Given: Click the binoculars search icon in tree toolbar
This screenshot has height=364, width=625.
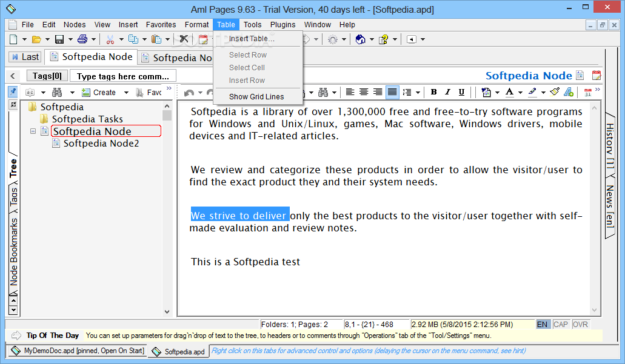Looking at the screenshot, I should pyautogui.click(x=58, y=93).
